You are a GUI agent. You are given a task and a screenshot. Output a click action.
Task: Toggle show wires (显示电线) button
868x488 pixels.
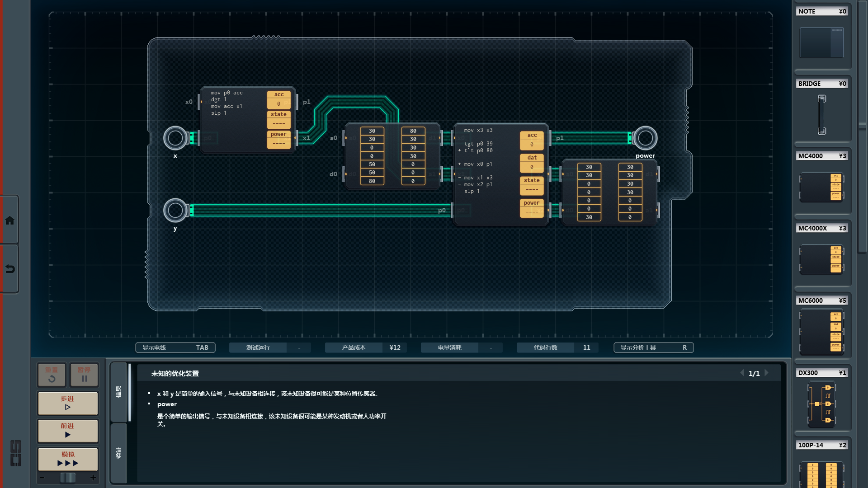point(175,347)
